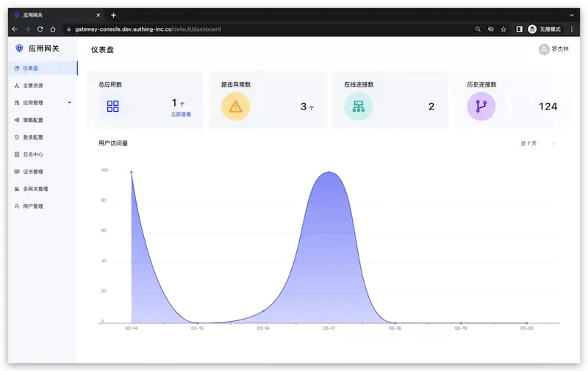Click the 03-18 x-axis label

[395, 328]
